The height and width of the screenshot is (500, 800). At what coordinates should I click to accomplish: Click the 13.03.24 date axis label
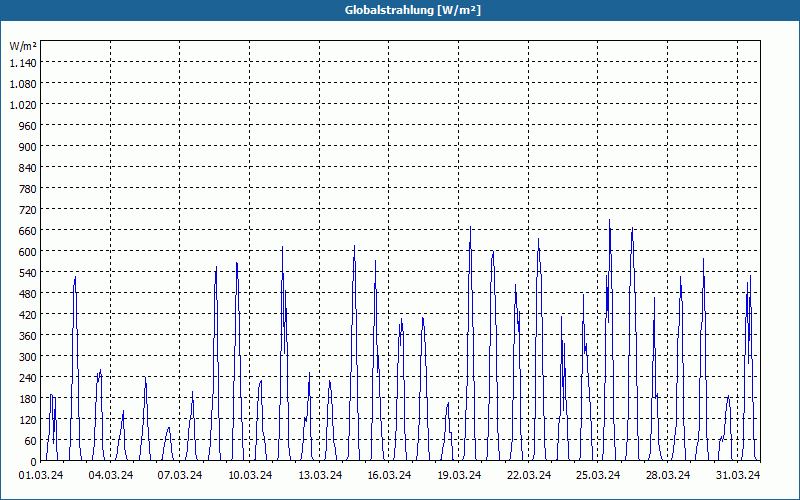tap(320, 475)
